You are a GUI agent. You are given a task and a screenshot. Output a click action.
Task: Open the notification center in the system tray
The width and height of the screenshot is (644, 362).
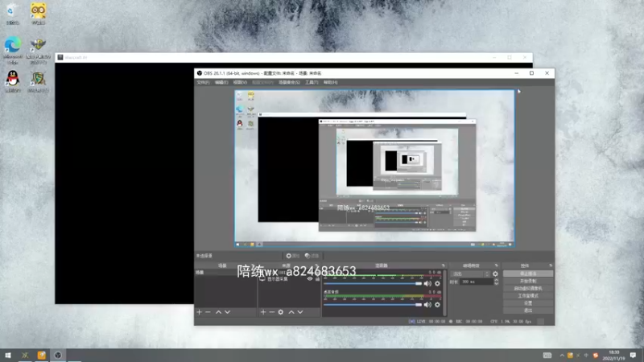pos(633,356)
